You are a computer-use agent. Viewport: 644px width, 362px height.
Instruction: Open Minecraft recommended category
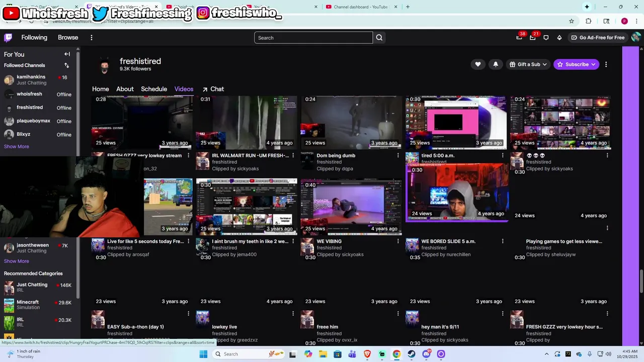point(38,305)
